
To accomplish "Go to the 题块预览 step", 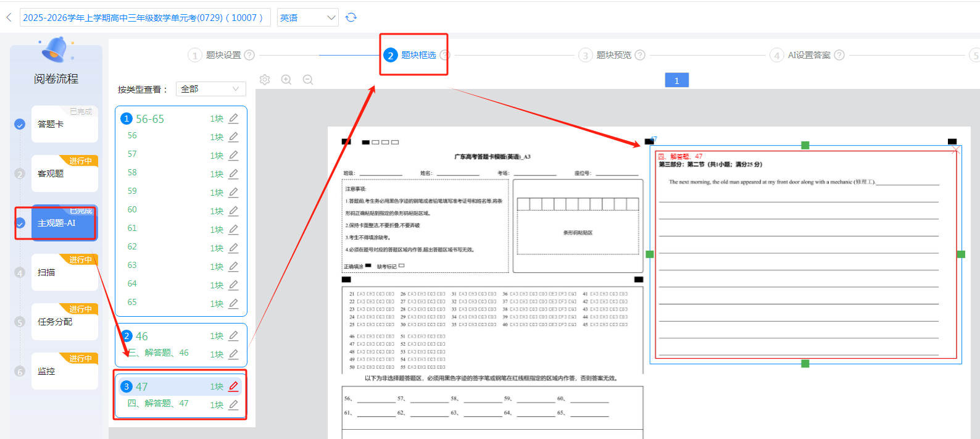I will [613, 55].
